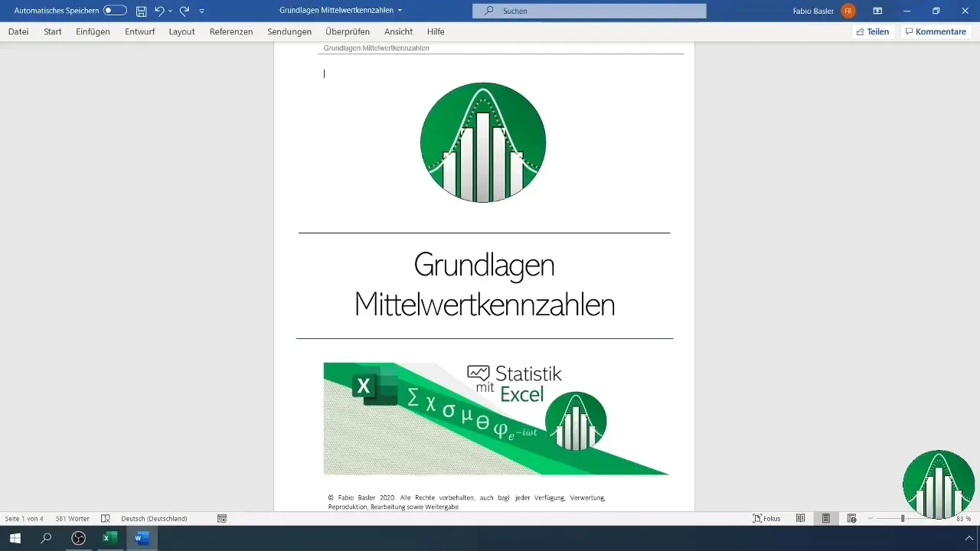This screenshot has width=980, height=551.
Task: Click the '581 Wörter' word count
Action: pyautogui.click(x=73, y=518)
